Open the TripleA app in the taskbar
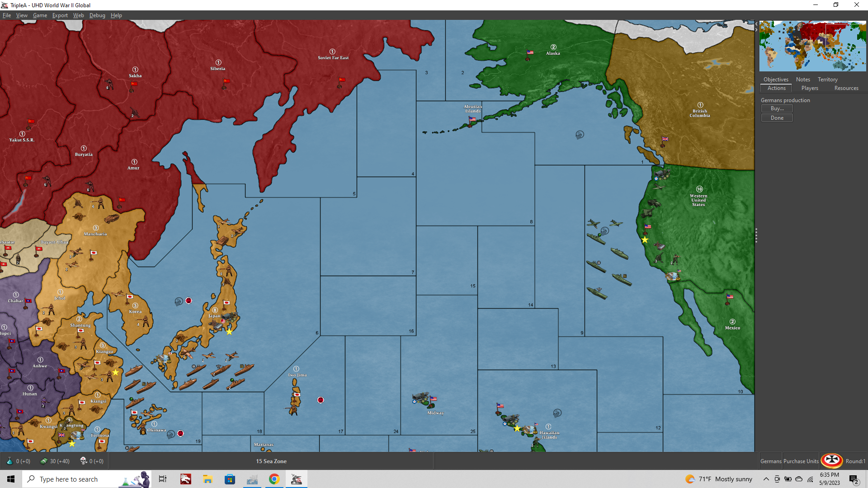 coord(296,479)
